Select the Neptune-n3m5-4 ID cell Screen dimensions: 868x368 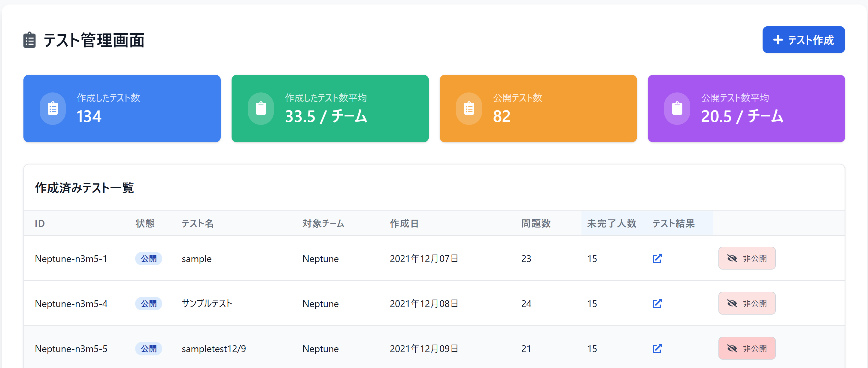[71, 304]
